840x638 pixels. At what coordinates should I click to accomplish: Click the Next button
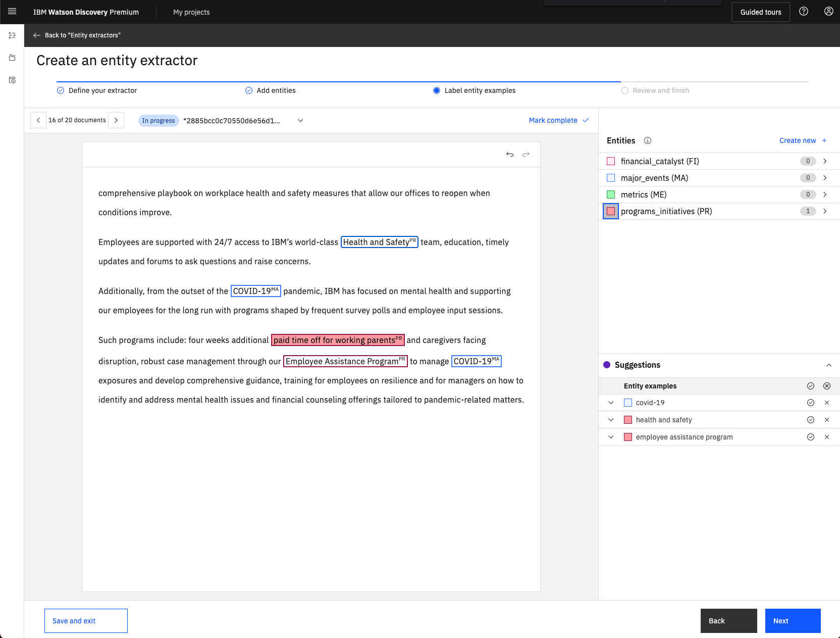coord(793,621)
